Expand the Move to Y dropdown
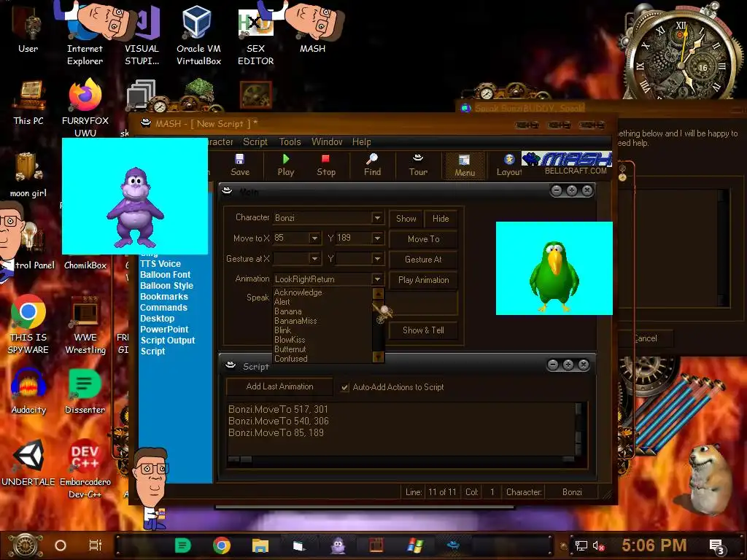The width and height of the screenshot is (747, 560). 377,238
